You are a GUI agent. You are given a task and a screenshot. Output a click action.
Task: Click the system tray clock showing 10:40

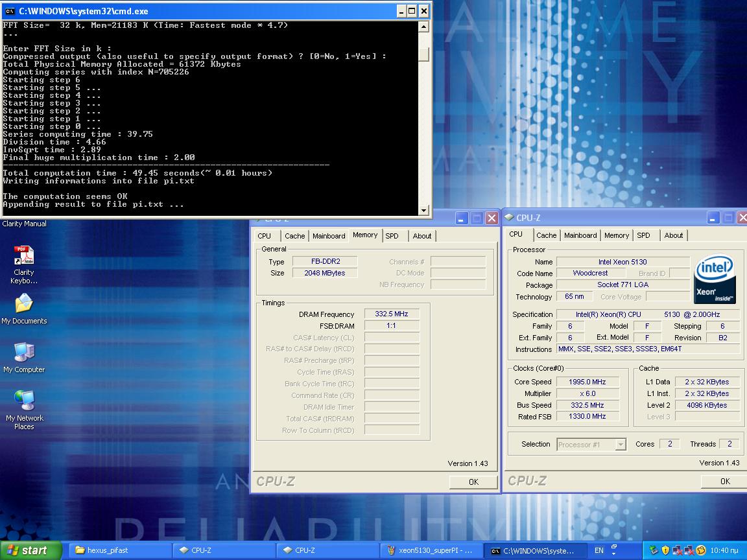(724, 550)
